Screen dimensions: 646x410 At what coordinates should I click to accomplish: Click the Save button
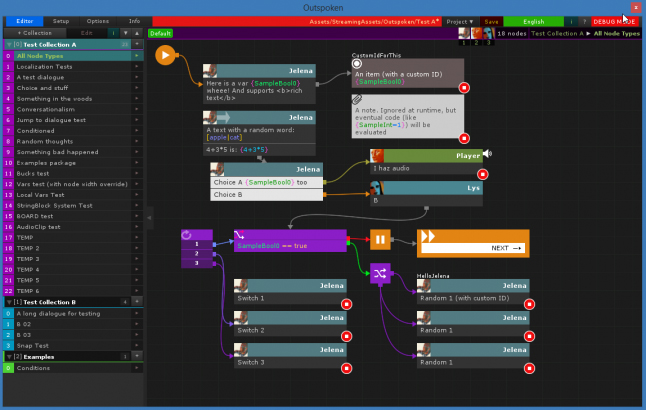(491, 21)
